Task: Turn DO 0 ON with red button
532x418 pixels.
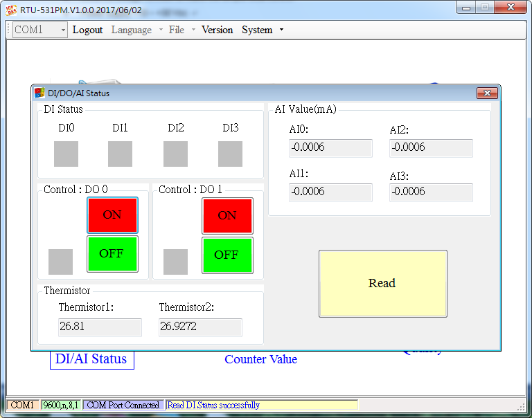Action: pos(112,215)
